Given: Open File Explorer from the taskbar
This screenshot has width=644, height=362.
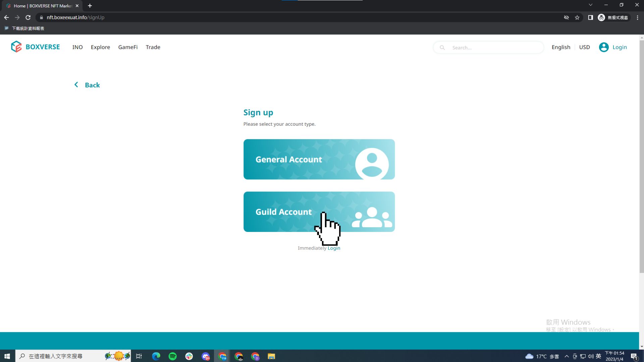Looking at the screenshot, I should pos(271,356).
